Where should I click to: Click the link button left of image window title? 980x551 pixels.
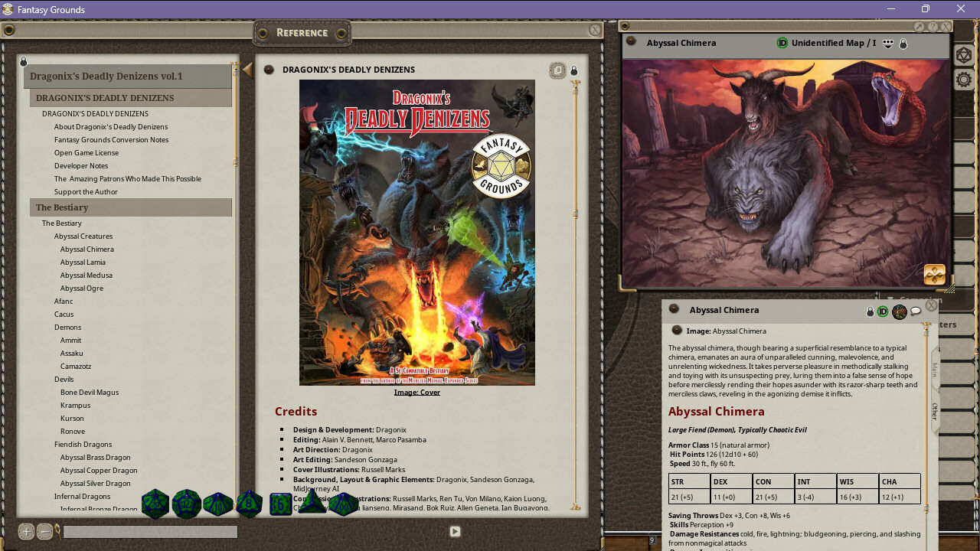[631, 41]
